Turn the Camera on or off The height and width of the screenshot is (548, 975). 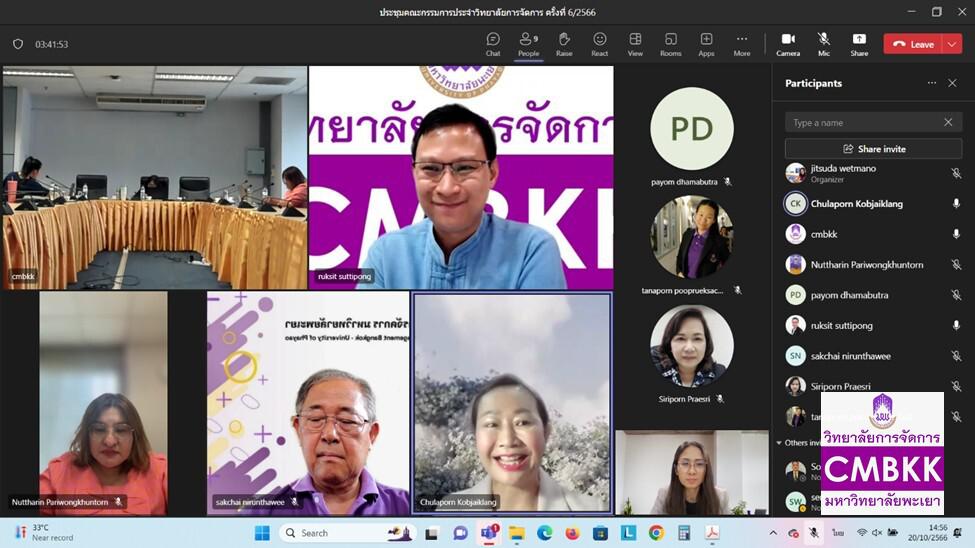[788, 44]
